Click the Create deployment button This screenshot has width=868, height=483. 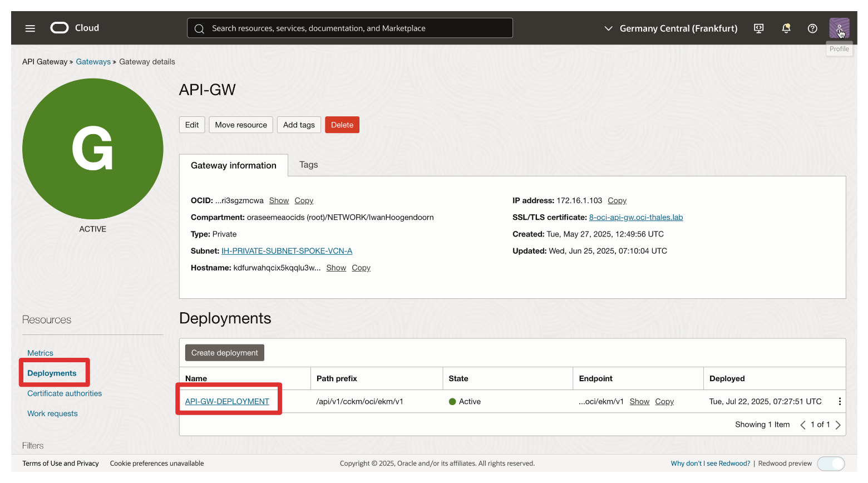[224, 353]
